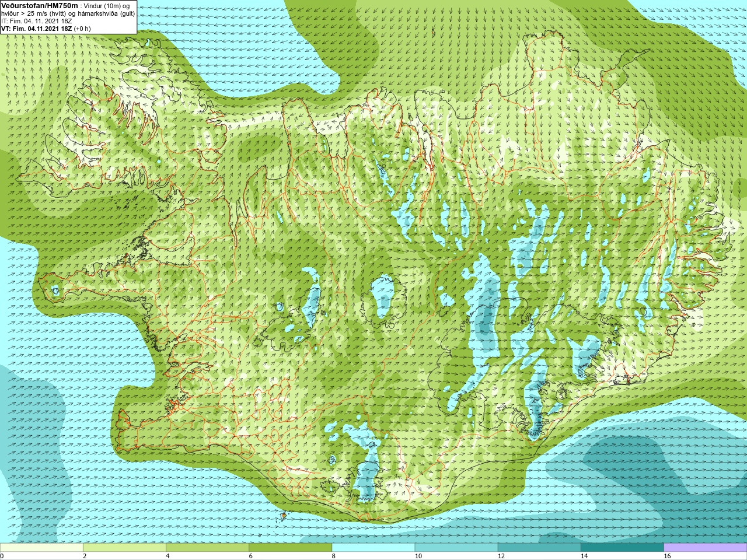Click the legend label '12'

(501, 556)
